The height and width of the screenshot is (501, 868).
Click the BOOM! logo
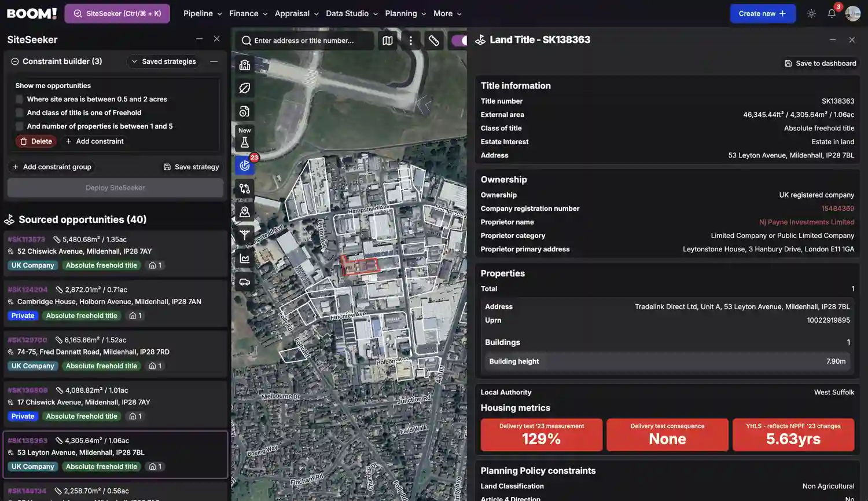pos(32,13)
